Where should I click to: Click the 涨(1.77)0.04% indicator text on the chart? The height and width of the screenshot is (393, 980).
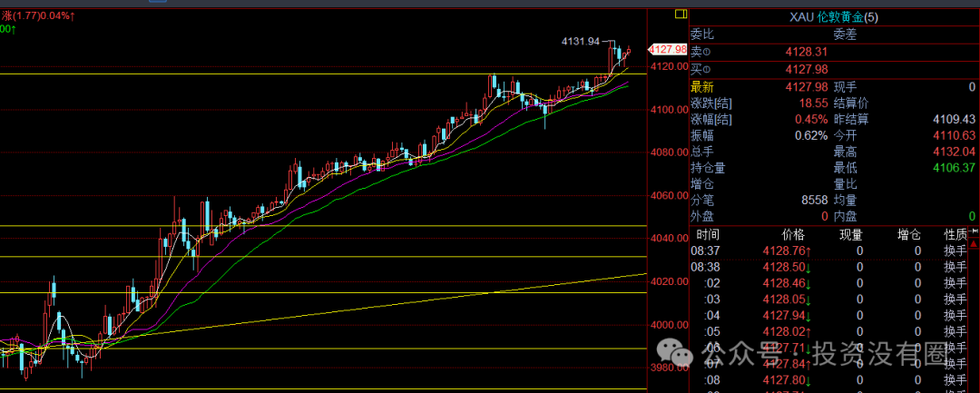point(37,17)
